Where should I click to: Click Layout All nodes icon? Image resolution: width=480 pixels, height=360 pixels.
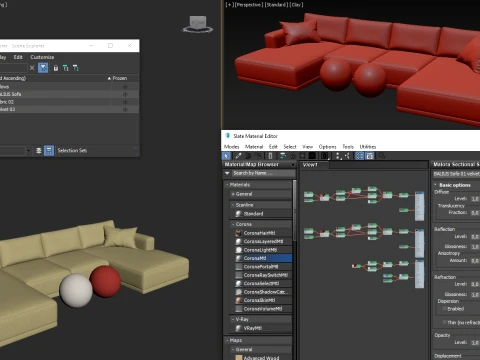[337, 156]
